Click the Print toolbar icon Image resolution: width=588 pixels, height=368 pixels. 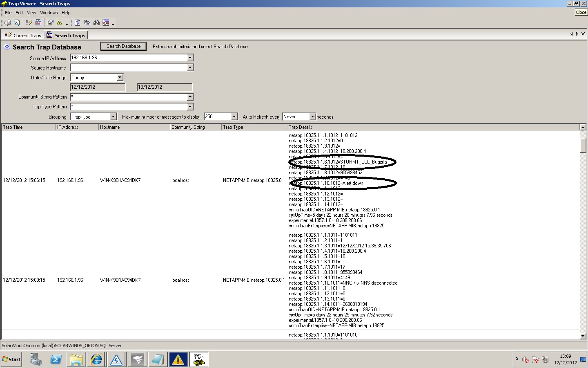(8, 22)
